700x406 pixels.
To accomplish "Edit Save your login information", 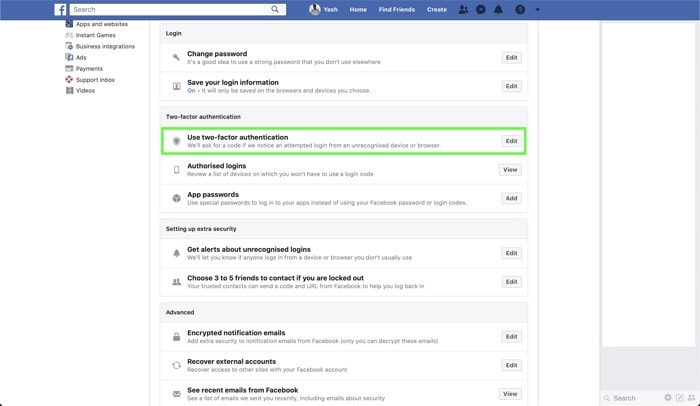I will coord(512,86).
